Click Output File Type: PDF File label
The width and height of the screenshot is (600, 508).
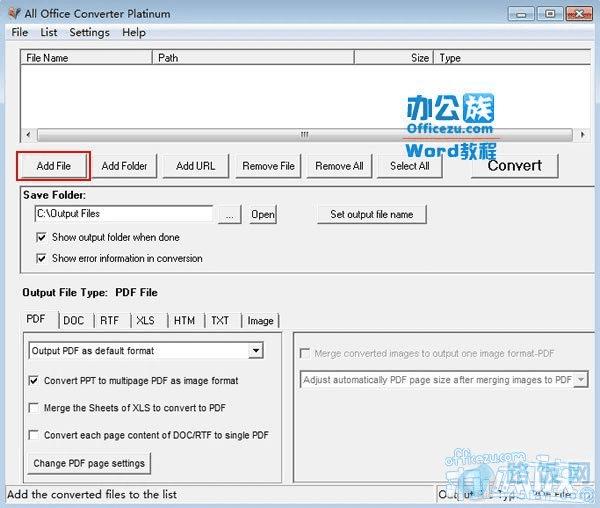coord(90,293)
